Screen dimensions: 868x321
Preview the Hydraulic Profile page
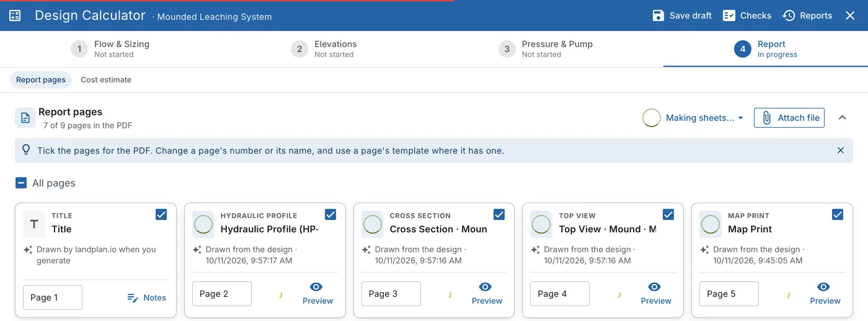click(317, 294)
